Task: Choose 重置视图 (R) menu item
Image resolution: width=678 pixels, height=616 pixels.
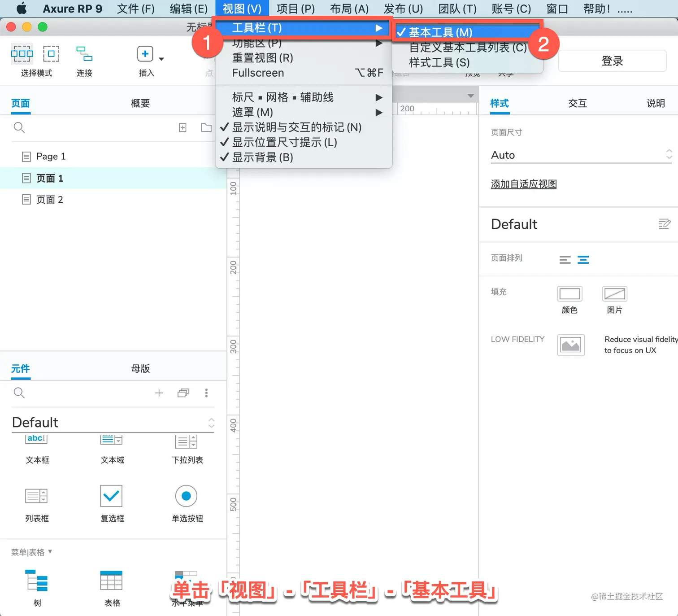Action: (304, 58)
